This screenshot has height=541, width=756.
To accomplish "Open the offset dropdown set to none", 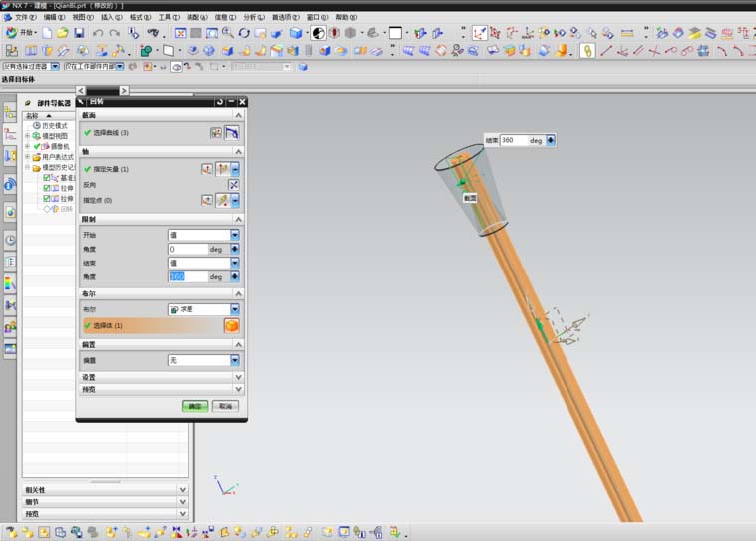I will click(x=235, y=360).
